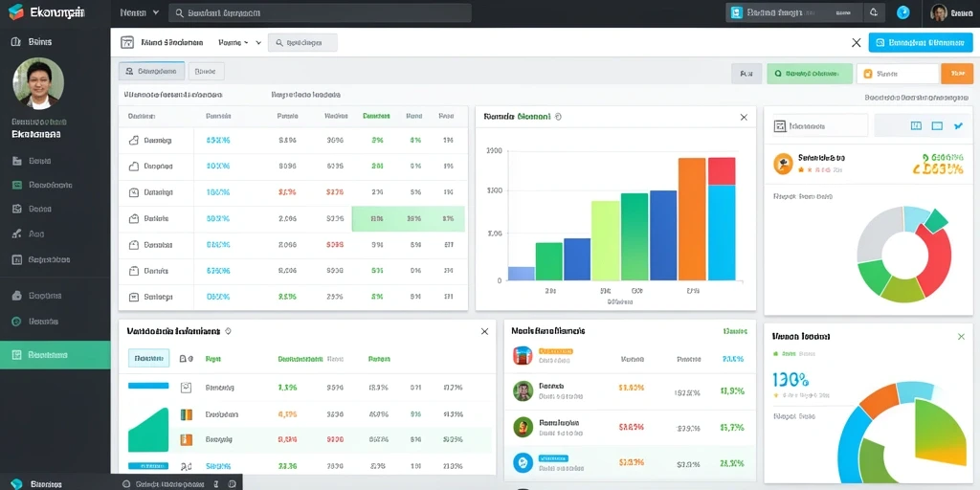
Task: Click the info icon beside bar chart title
Action: pos(558,116)
